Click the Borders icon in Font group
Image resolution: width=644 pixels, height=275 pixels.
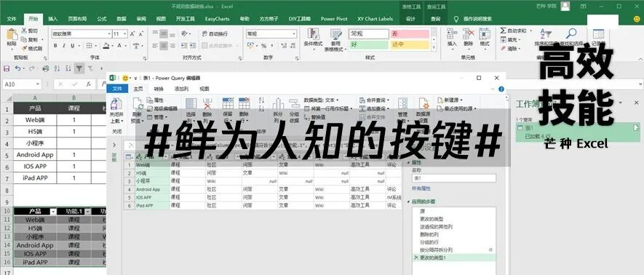coord(89,46)
